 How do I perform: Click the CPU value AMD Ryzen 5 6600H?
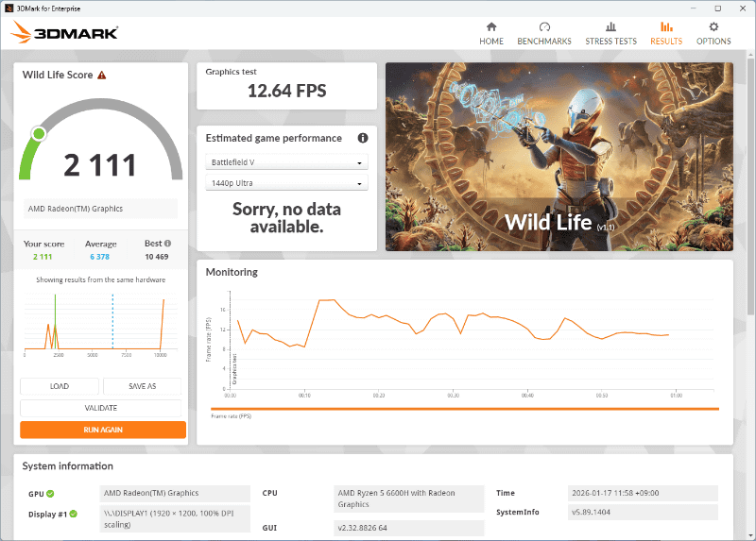[x=409, y=499]
